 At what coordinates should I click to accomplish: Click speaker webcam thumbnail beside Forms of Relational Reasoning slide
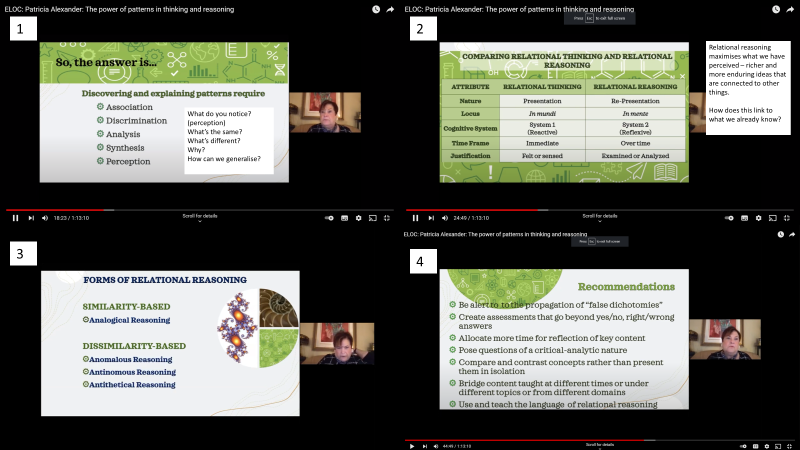point(337,343)
